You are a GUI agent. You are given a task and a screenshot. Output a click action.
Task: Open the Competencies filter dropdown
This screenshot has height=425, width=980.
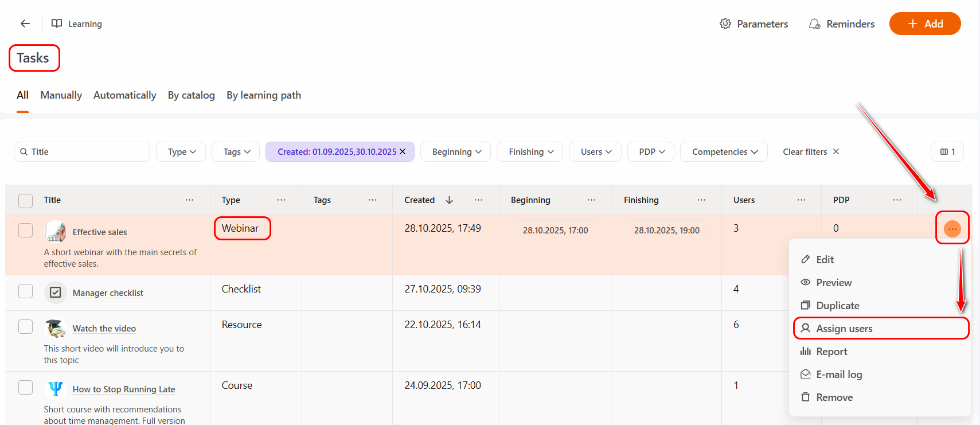(724, 152)
